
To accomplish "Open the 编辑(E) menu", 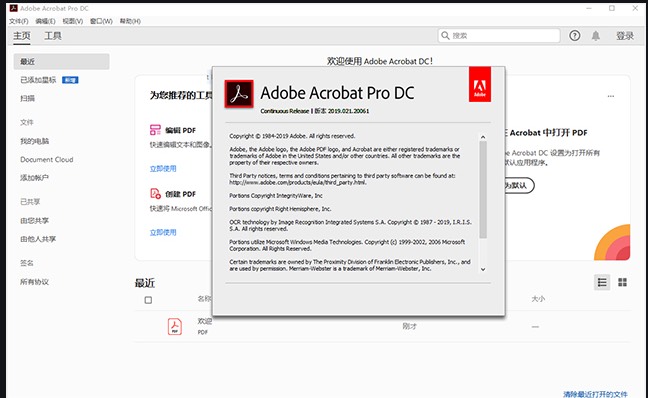I will [45, 21].
